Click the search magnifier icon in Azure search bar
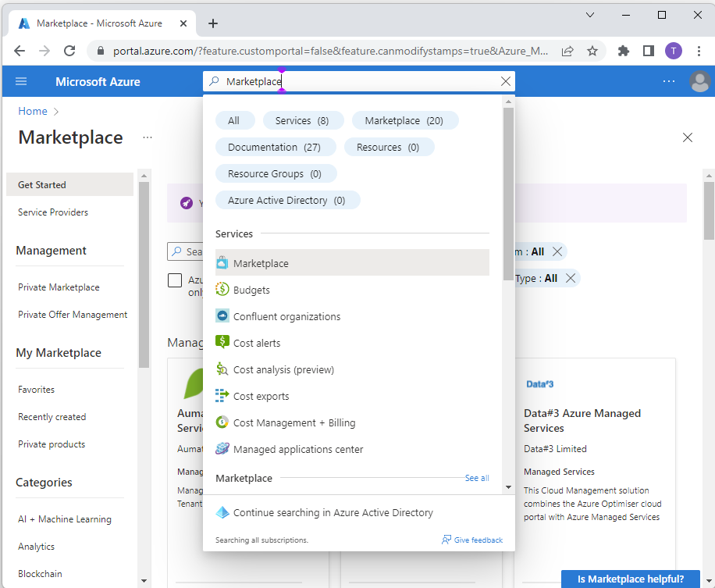Viewport: 715px width, 588px height. click(x=214, y=81)
